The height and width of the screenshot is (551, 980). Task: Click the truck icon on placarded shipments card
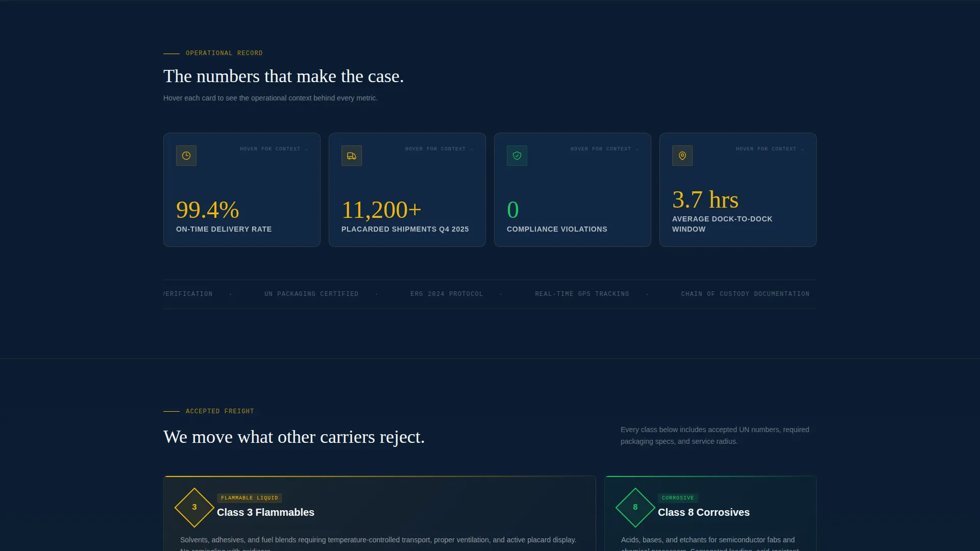(x=352, y=156)
